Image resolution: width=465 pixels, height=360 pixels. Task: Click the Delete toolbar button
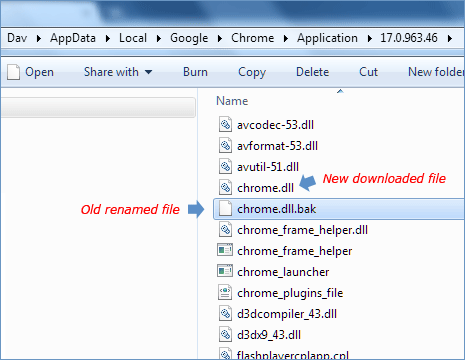coord(312,72)
